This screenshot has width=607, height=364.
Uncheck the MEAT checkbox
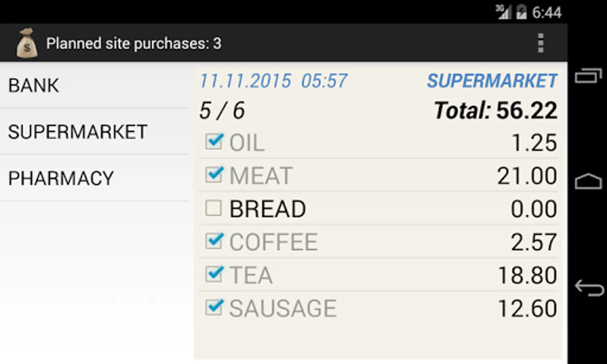(214, 175)
